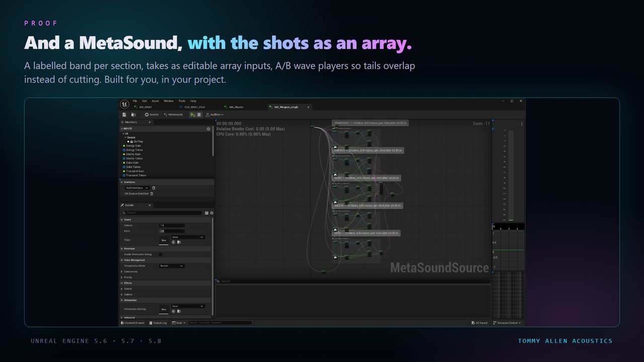Open the Add Interface dropdown
The height and width of the screenshot is (362, 644).
tap(137, 188)
